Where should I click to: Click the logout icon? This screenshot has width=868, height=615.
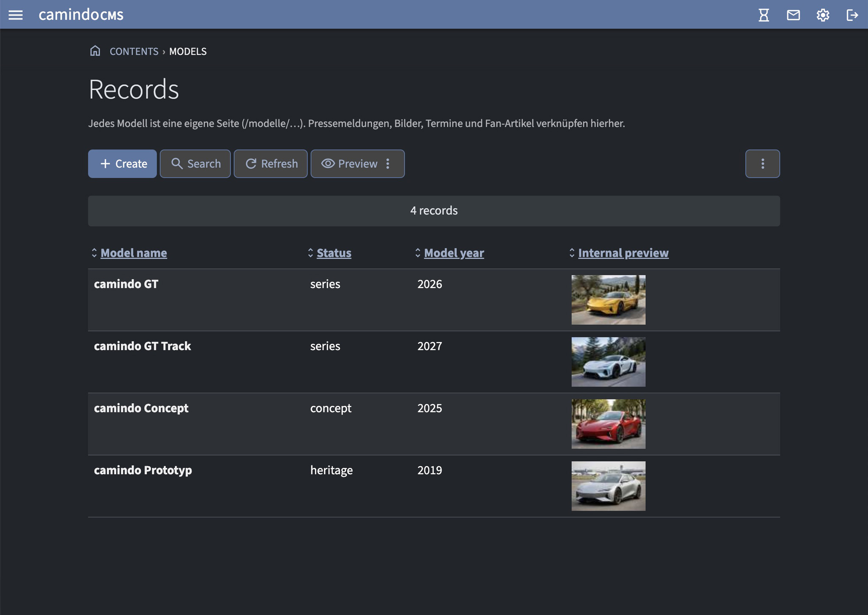pos(852,15)
